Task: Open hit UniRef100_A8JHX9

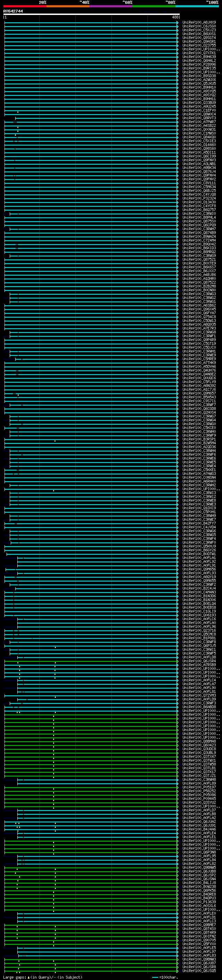Action: [199, 23]
